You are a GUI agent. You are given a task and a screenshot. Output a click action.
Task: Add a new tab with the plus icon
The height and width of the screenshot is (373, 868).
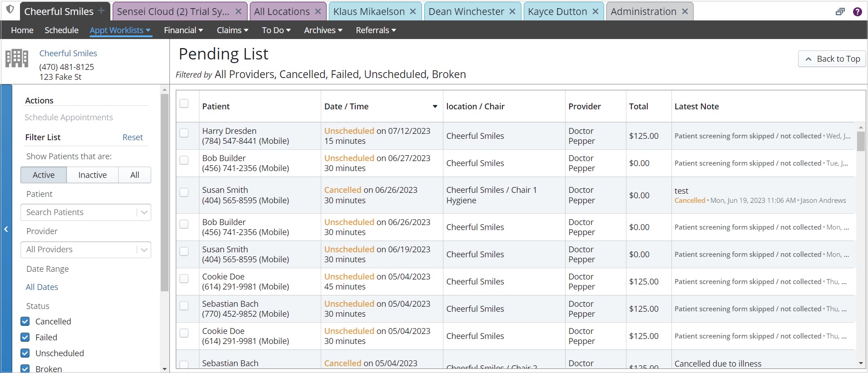click(x=101, y=10)
